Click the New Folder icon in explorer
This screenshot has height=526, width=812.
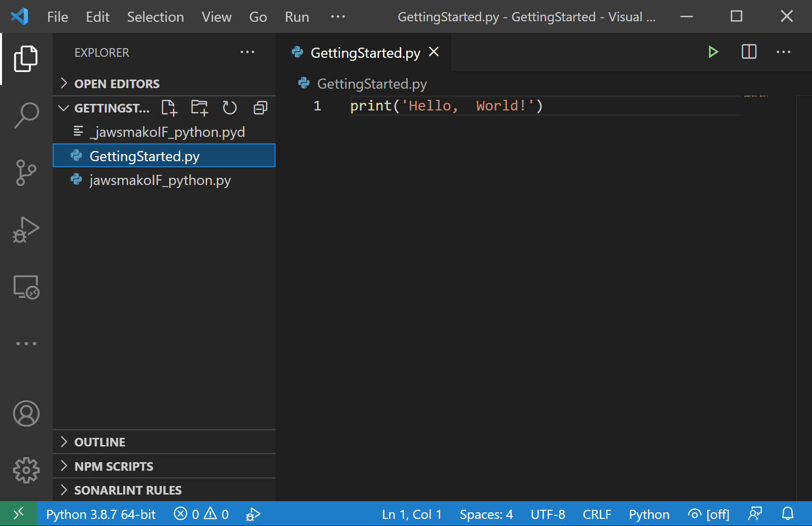point(199,108)
